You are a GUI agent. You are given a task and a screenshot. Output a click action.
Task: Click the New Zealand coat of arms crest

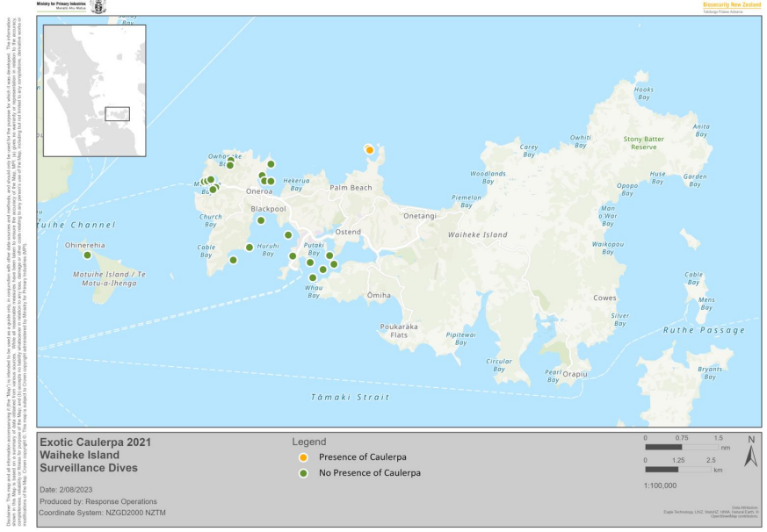click(x=98, y=6)
